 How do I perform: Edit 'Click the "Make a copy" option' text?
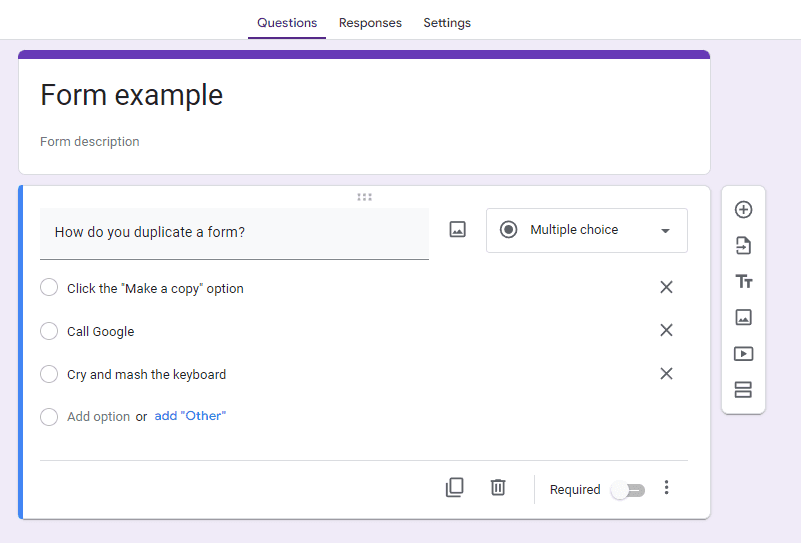tap(155, 289)
